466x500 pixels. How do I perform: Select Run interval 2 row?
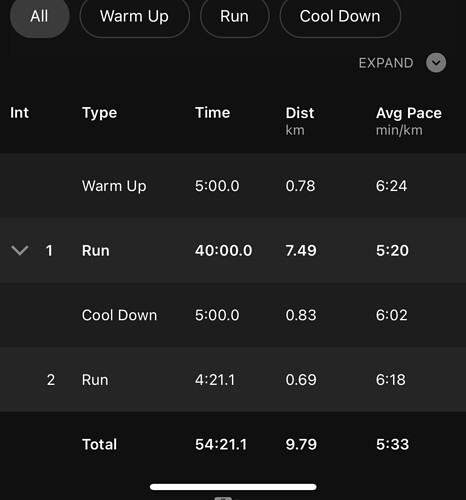click(233, 380)
